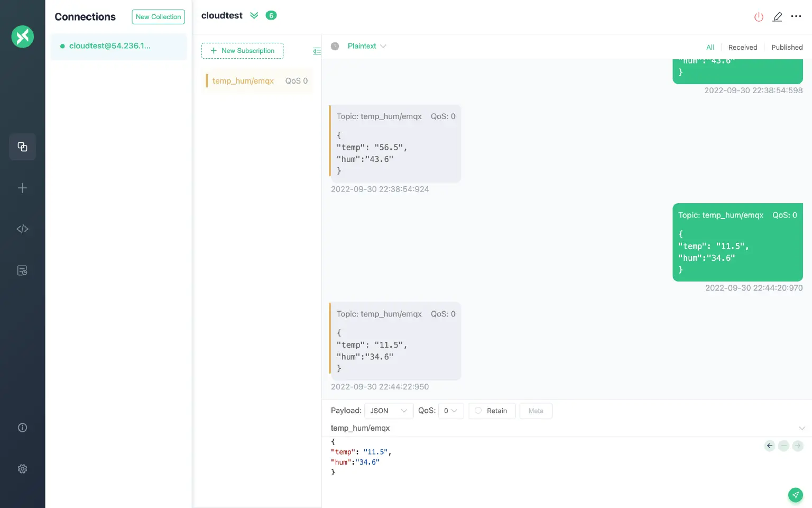Click the New Subscription button
The width and height of the screenshot is (812, 508).
[243, 51]
